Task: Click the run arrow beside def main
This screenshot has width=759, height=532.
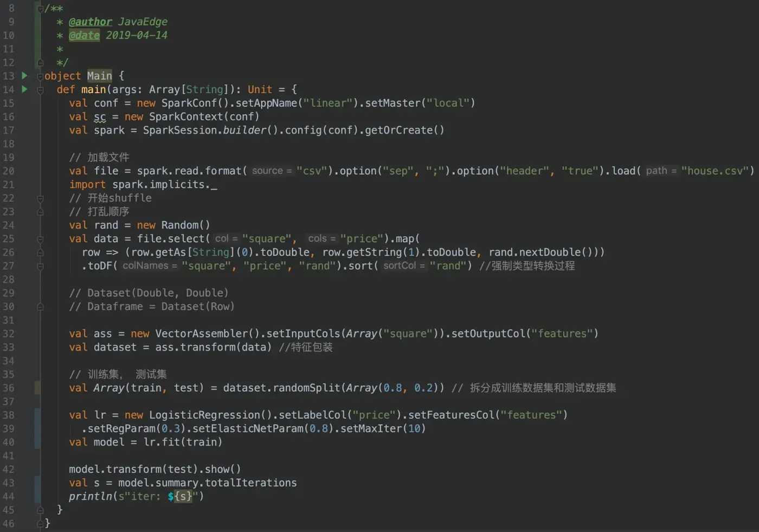Action: tap(24, 89)
